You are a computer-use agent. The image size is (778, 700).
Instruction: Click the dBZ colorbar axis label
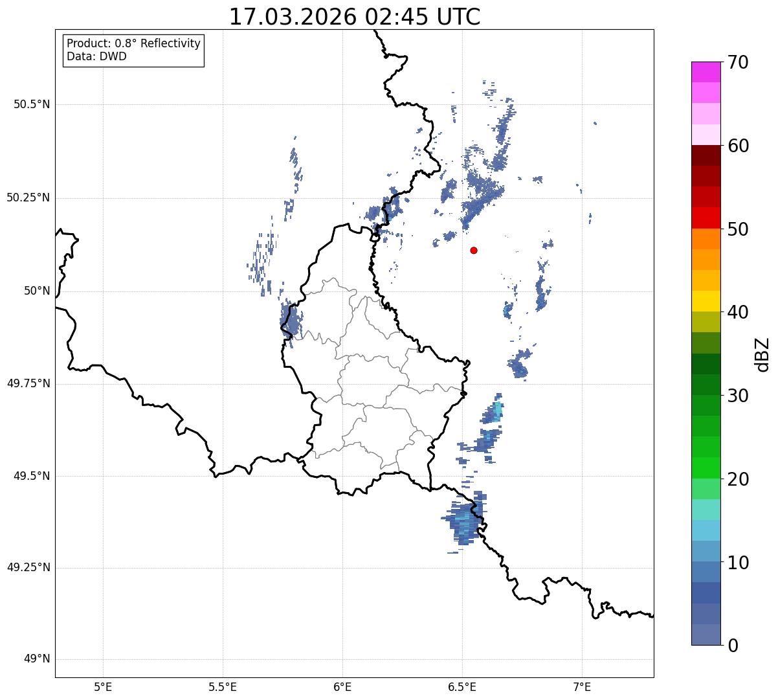point(762,354)
